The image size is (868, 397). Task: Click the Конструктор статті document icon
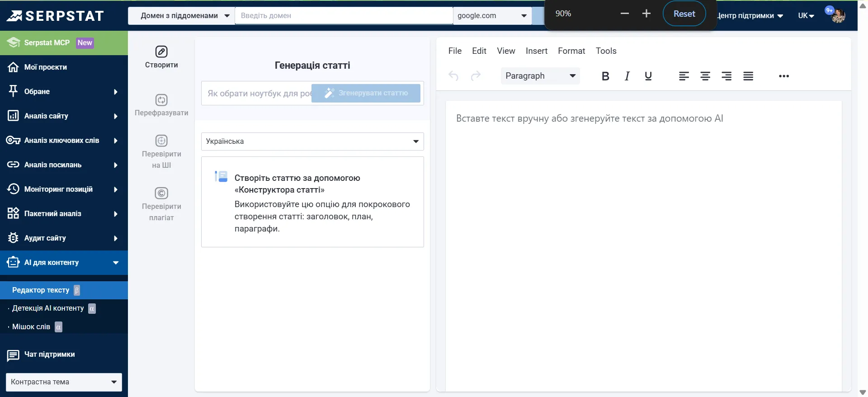221,176
